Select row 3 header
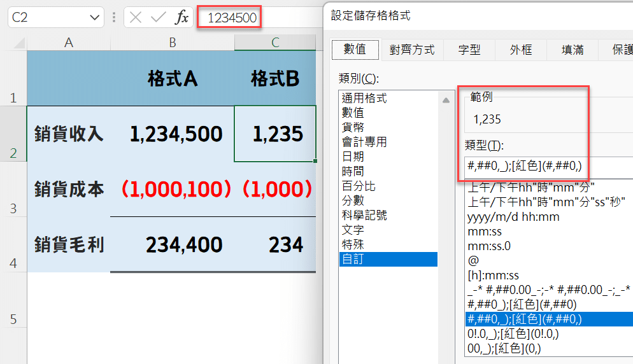The height and width of the screenshot is (364, 633). pos(13,189)
